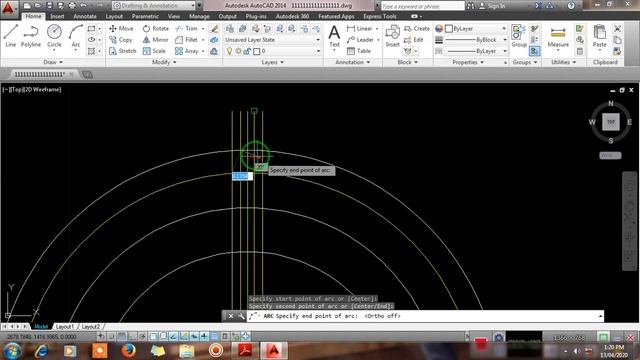The width and height of the screenshot is (640, 360).
Task: Click the Rectangle tool icon in Draw panel
Action: 91,29
